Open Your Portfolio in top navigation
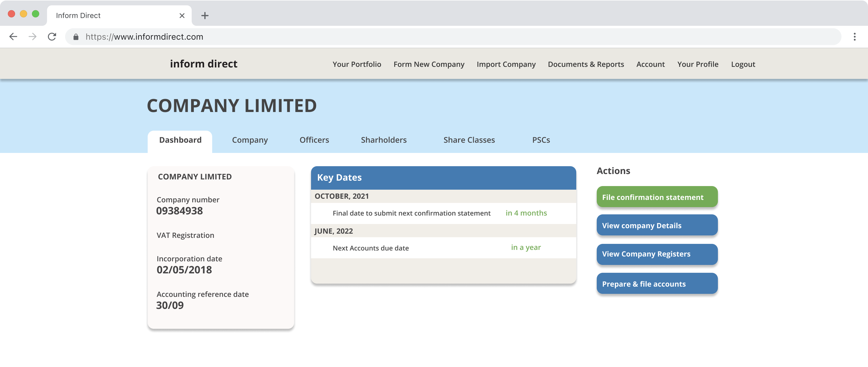Image resolution: width=868 pixels, height=367 pixels. tap(357, 64)
